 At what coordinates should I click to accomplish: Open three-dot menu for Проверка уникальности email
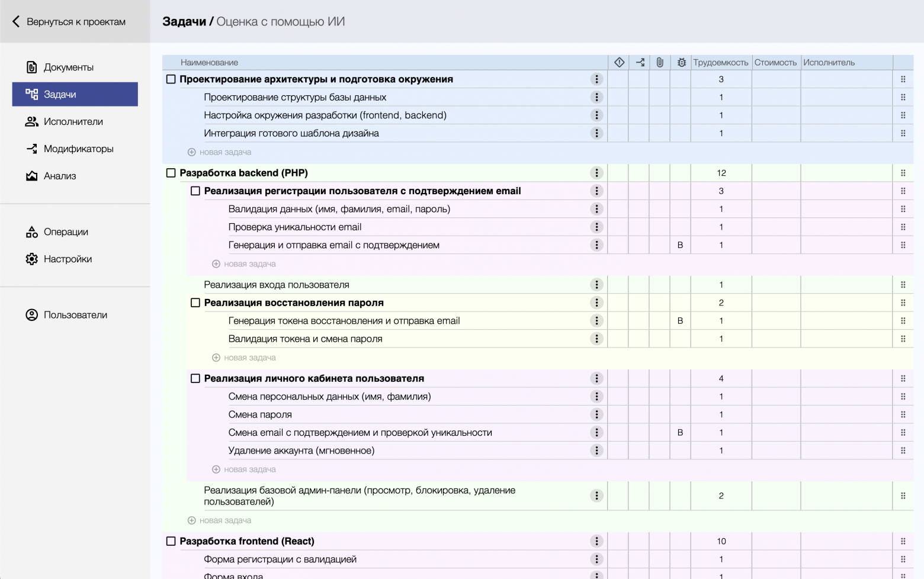[x=596, y=227]
